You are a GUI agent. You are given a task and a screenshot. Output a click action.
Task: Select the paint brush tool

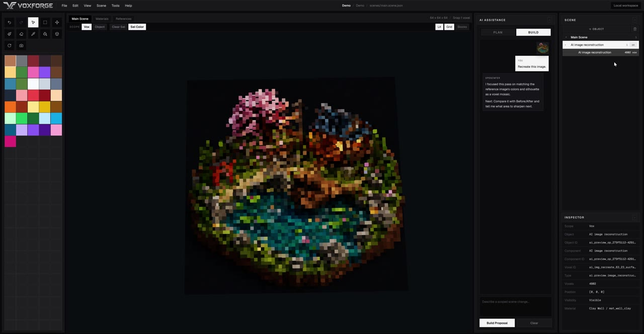pos(9,34)
